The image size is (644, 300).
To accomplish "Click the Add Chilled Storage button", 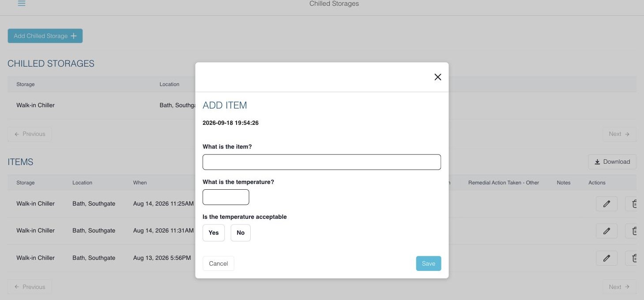I will (x=45, y=36).
